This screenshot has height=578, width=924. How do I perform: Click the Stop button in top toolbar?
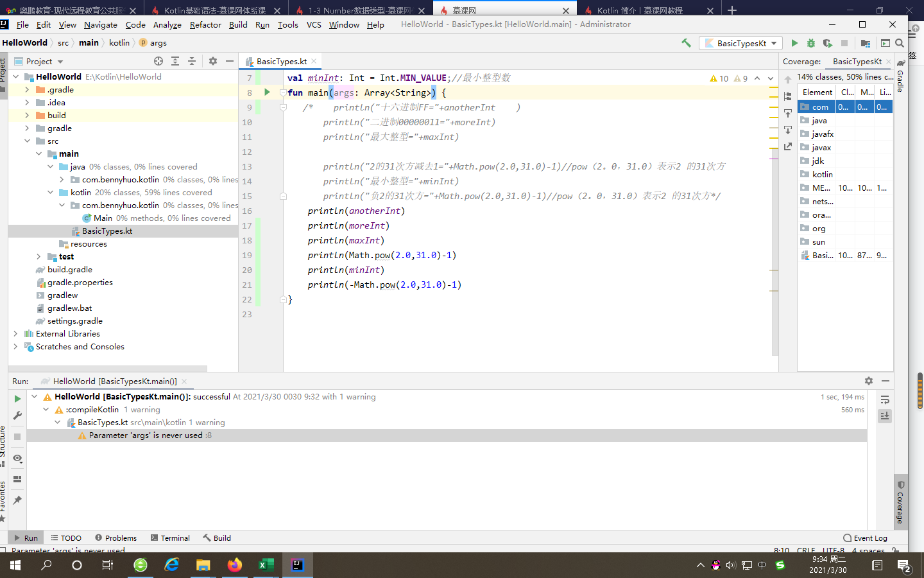pyautogui.click(x=844, y=43)
